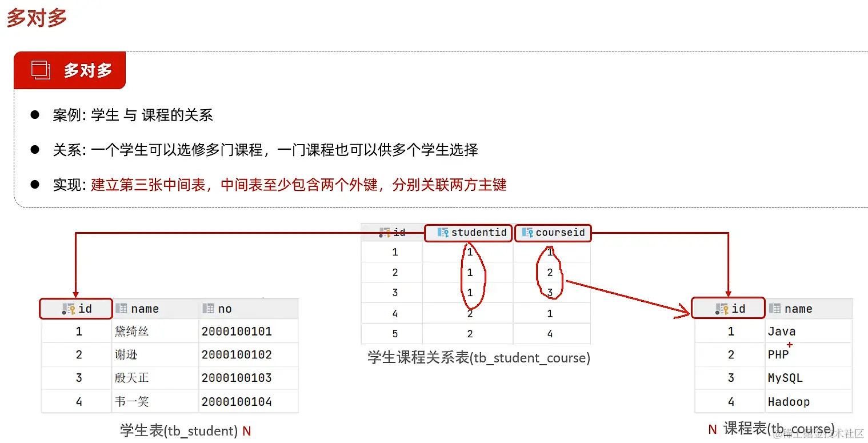868x443 pixels.
Task: Click the large 多对多 page title at the top
Action: (x=37, y=18)
